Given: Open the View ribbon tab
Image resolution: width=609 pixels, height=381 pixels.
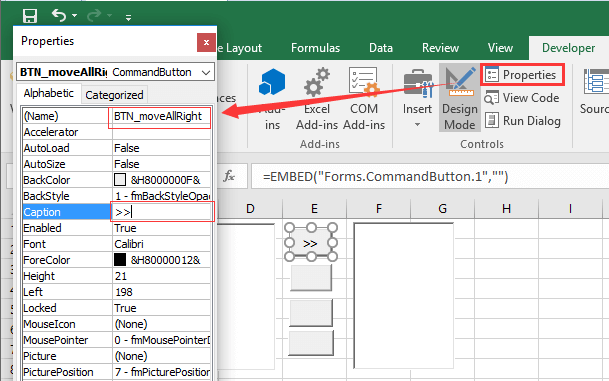Looking at the screenshot, I should click(500, 48).
